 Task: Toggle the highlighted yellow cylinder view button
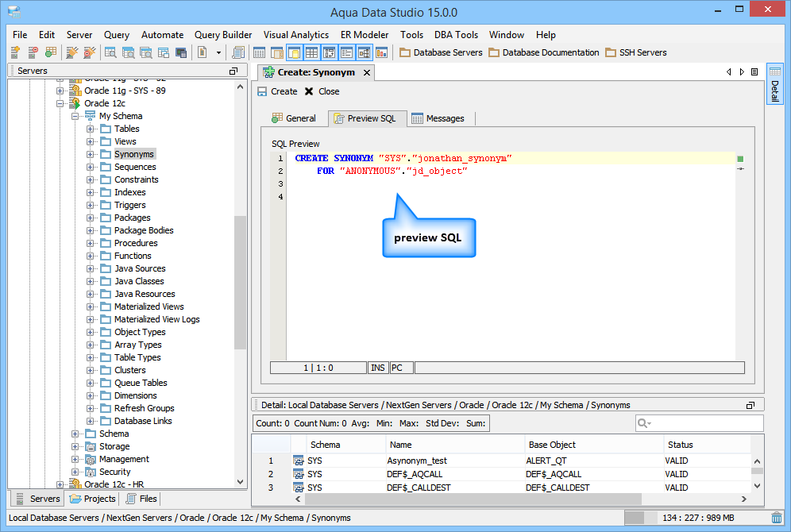[x=294, y=52]
